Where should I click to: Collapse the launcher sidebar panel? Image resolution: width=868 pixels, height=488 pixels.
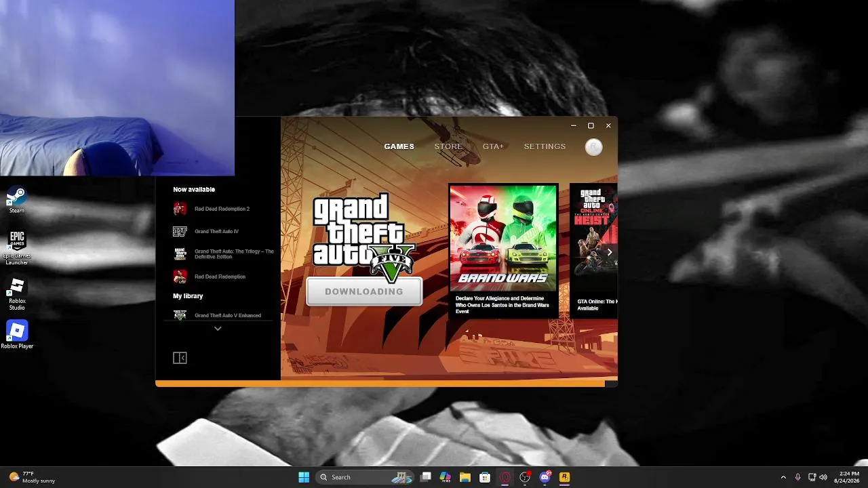tap(180, 358)
